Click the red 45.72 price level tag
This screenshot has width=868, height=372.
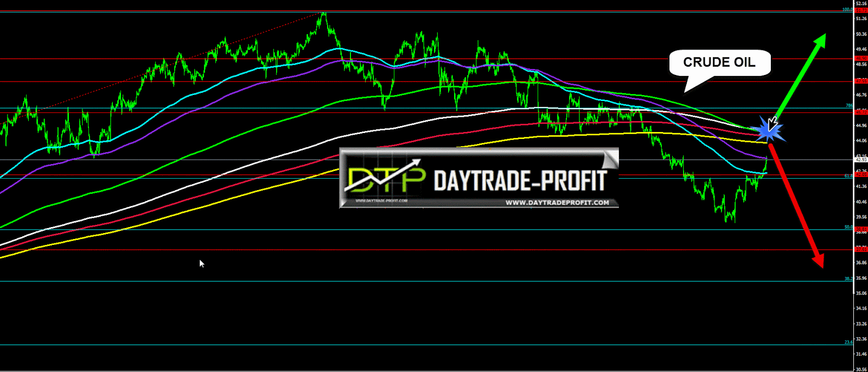(x=861, y=112)
